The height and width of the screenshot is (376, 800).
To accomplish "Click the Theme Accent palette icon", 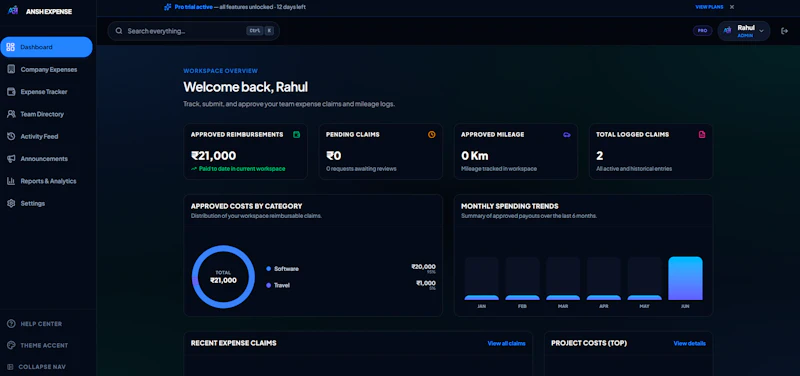I will (x=11, y=345).
